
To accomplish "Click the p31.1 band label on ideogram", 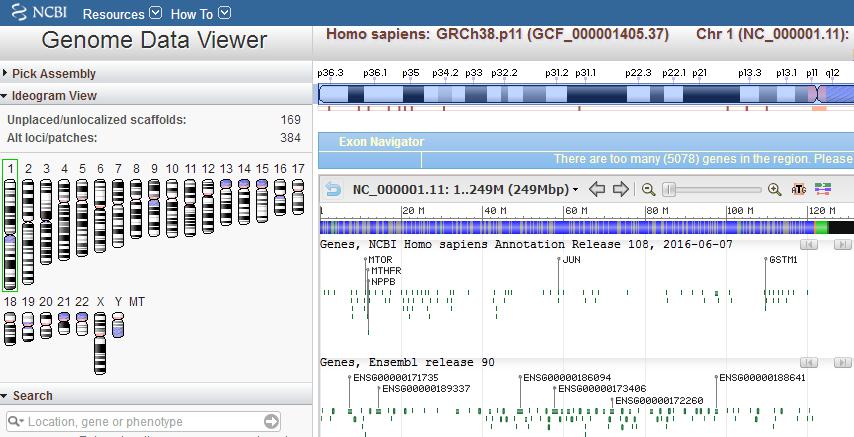I will 585,73.
